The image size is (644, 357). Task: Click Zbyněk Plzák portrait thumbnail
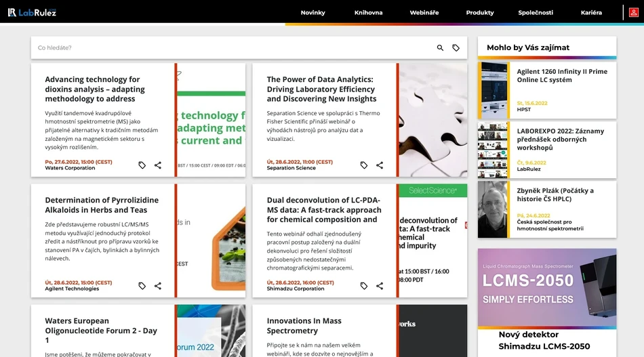tap(492, 209)
